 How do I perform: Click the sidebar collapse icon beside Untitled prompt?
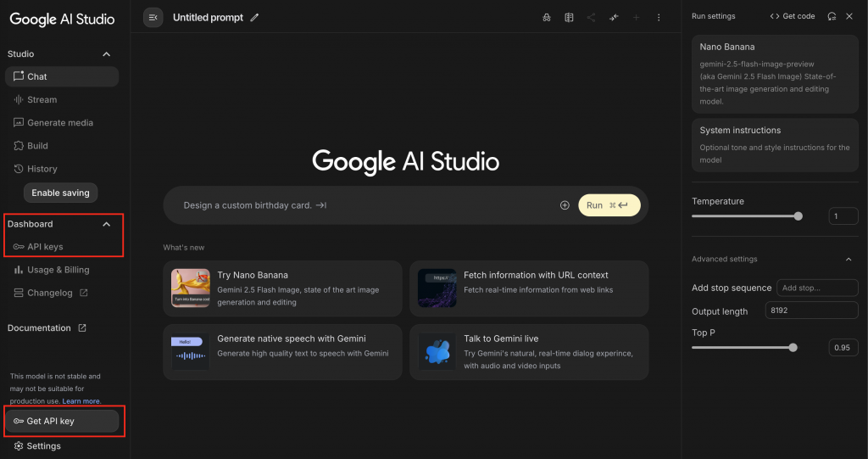(x=153, y=18)
